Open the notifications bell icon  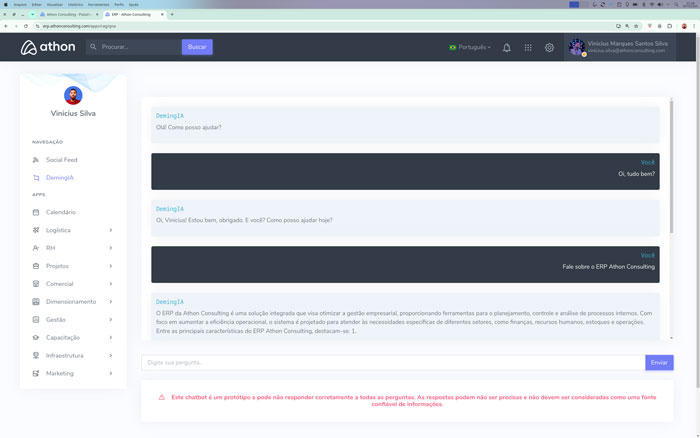tap(506, 47)
